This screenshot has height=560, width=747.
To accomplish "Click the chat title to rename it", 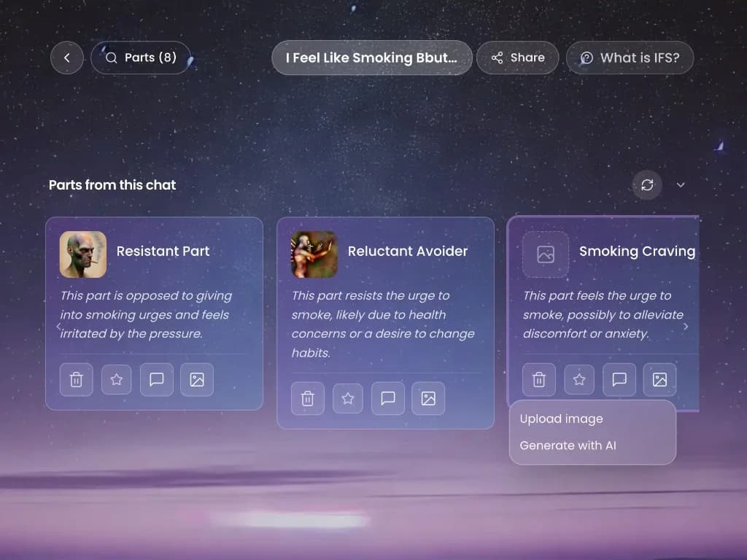I will click(372, 58).
